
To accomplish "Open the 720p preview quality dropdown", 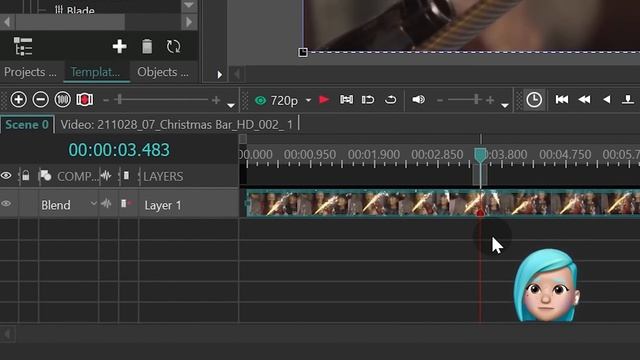I will point(309,100).
